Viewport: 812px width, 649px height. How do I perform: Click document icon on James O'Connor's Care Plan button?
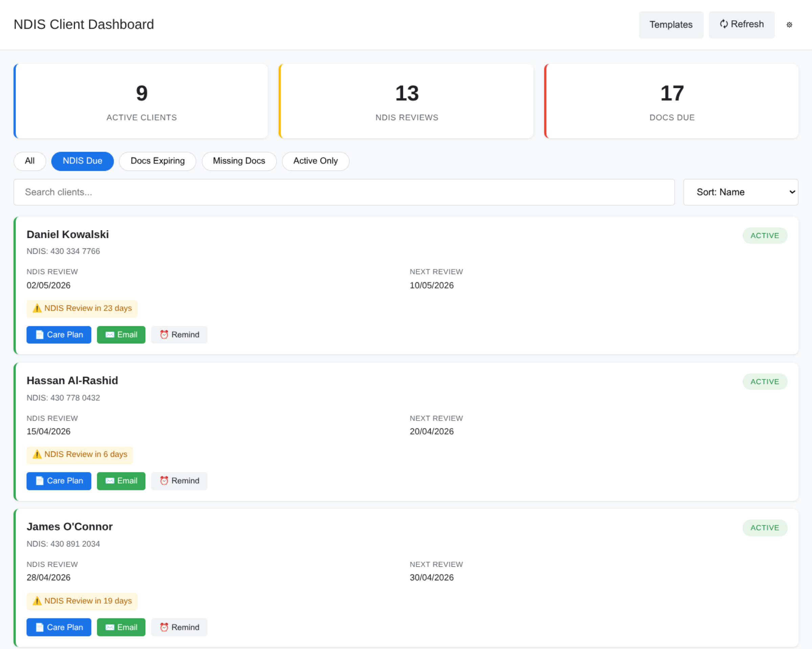coord(39,627)
